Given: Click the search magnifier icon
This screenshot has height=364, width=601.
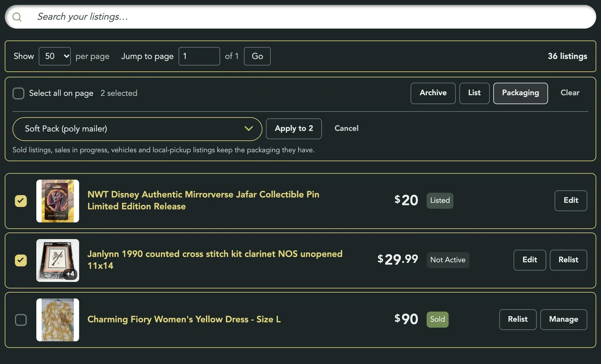Looking at the screenshot, I should tap(17, 17).
